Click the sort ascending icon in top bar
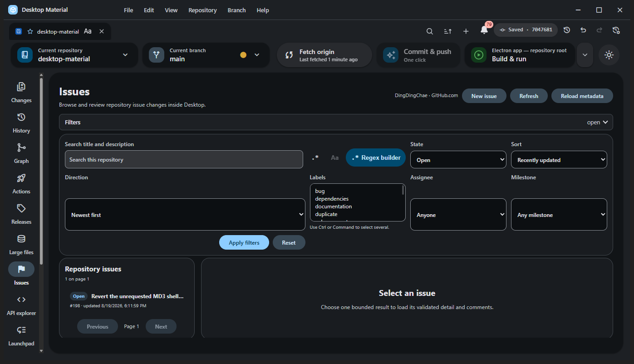The width and height of the screenshot is (634, 364). click(447, 31)
